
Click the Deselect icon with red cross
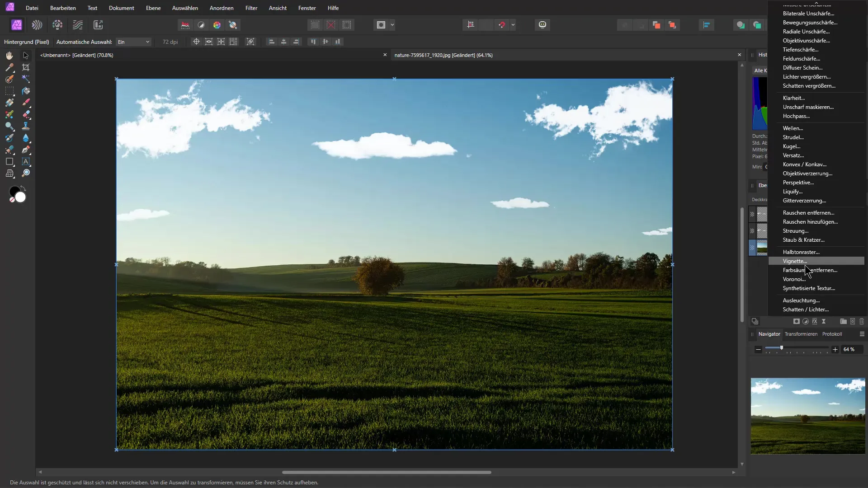pyautogui.click(x=331, y=25)
